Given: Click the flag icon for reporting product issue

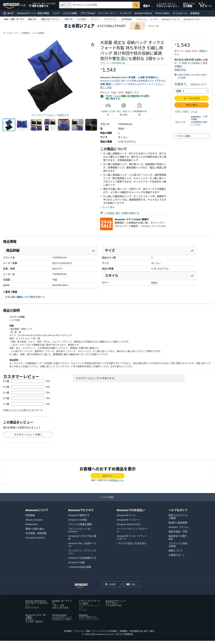Looking at the screenshot, I should point(102,213).
